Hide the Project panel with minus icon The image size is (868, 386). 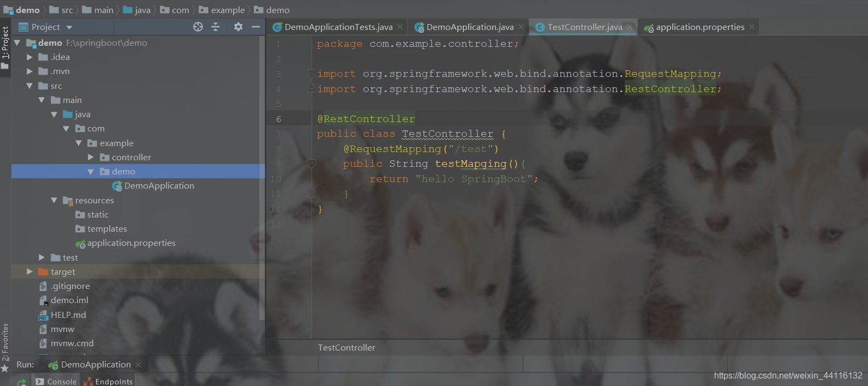click(x=255, y=27)
